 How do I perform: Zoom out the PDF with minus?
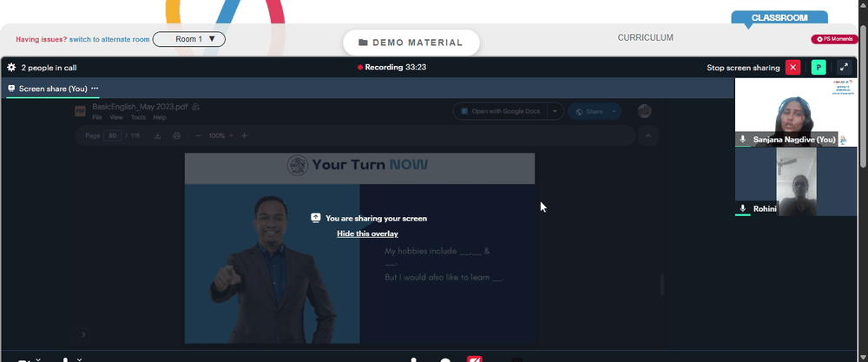(x=198, y=135)
